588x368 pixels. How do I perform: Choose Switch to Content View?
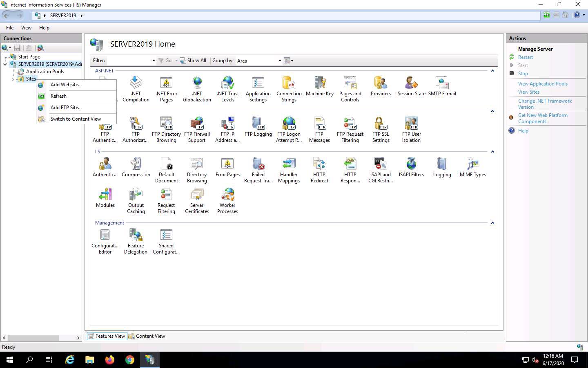click(x=76, y=119)
